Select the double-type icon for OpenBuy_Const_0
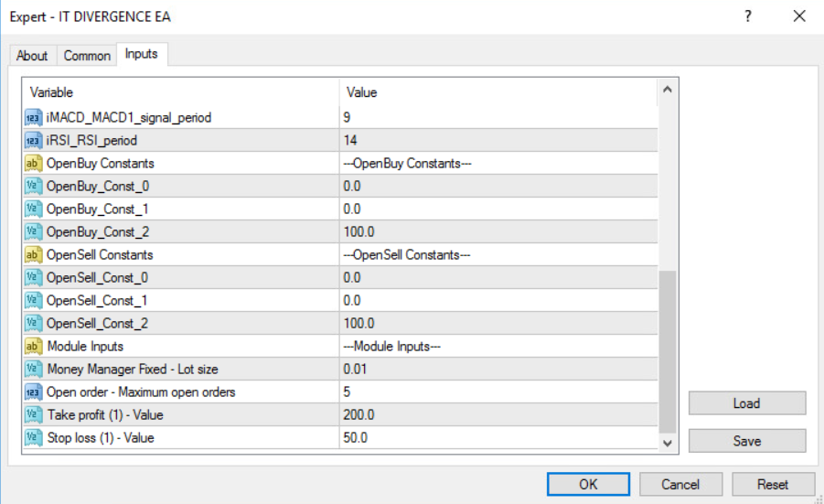824x504 pixels. point(33,186)
